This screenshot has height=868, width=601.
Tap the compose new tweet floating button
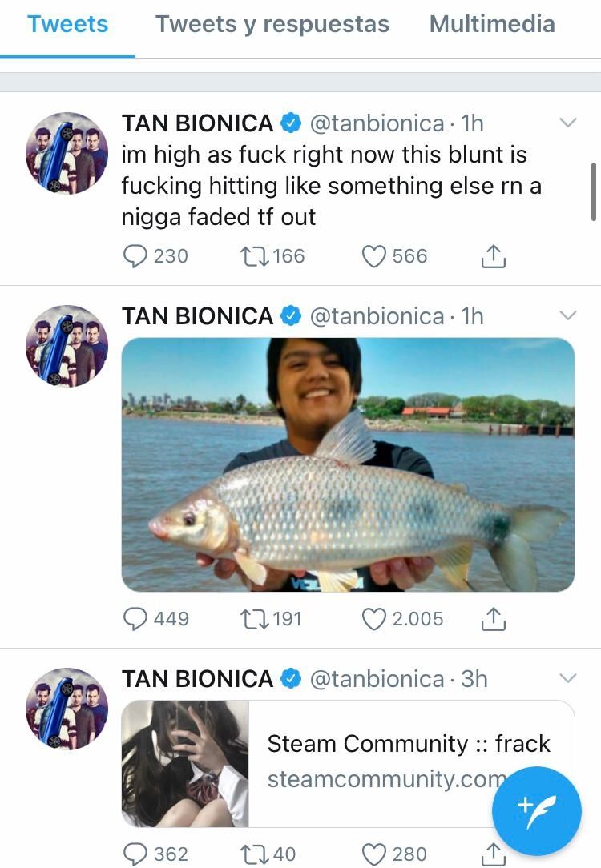[536, 811]
